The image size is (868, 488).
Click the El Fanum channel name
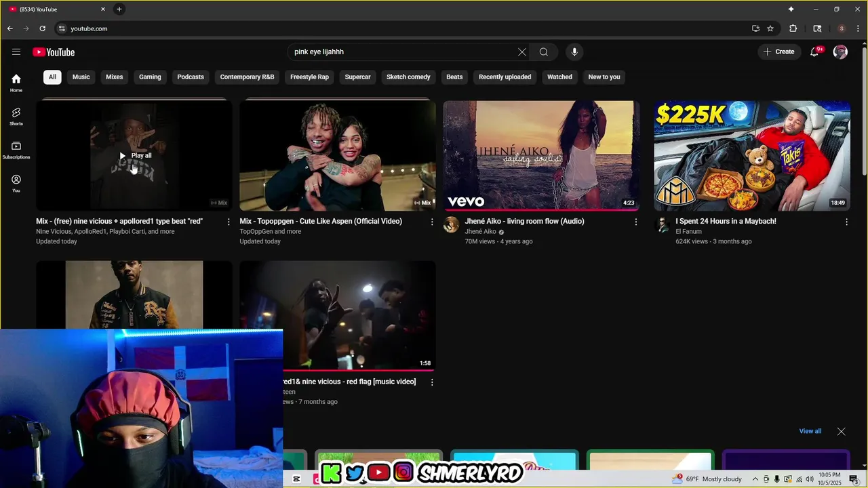688,232
